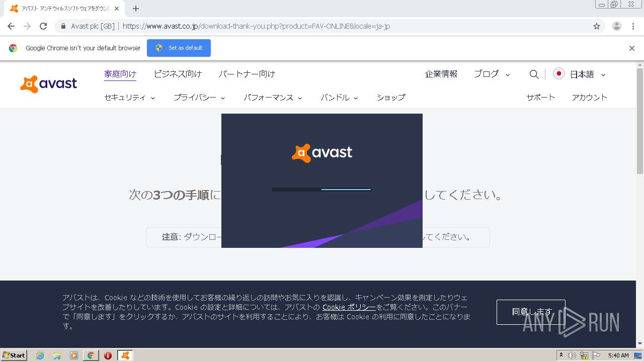Click the Avast logo in site header

coord(49,84)
